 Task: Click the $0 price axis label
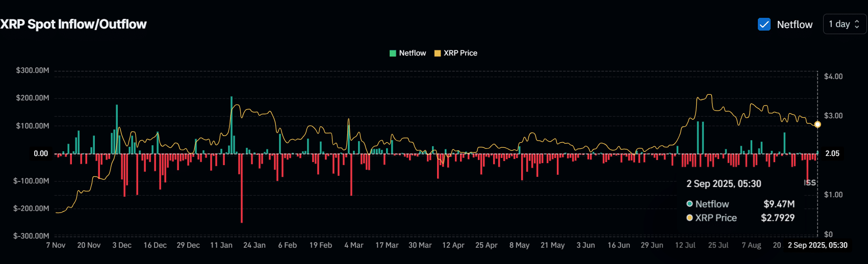pos(828,234)
